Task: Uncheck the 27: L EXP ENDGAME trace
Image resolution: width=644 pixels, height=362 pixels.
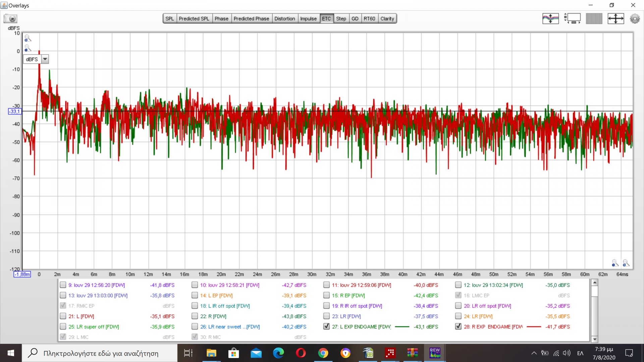Action: (x=326, y=326)
